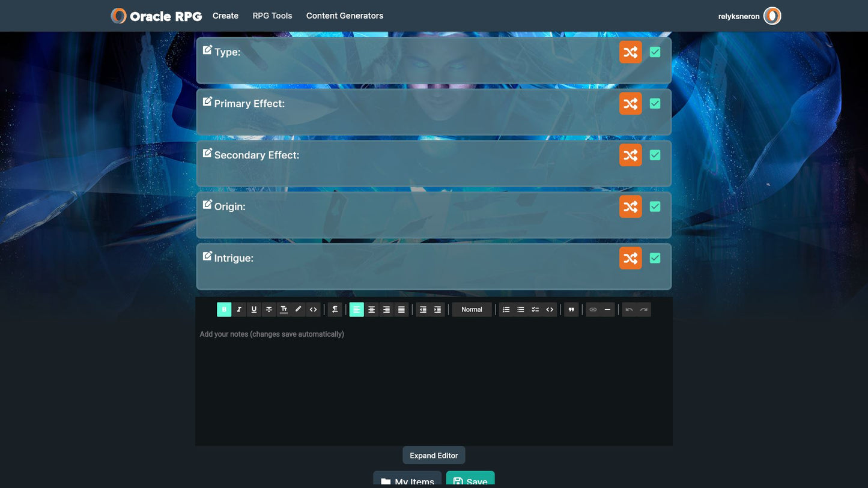This screenshot has height=488, width=868.
Task: Toggle the Intrigue field checkbox
Action: 655,258
